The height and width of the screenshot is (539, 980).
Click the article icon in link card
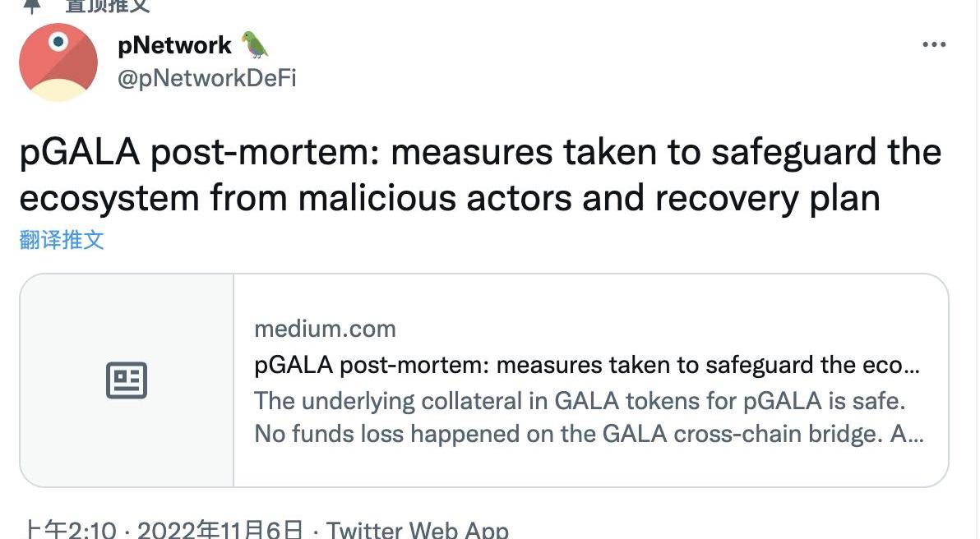click(127, 380)
